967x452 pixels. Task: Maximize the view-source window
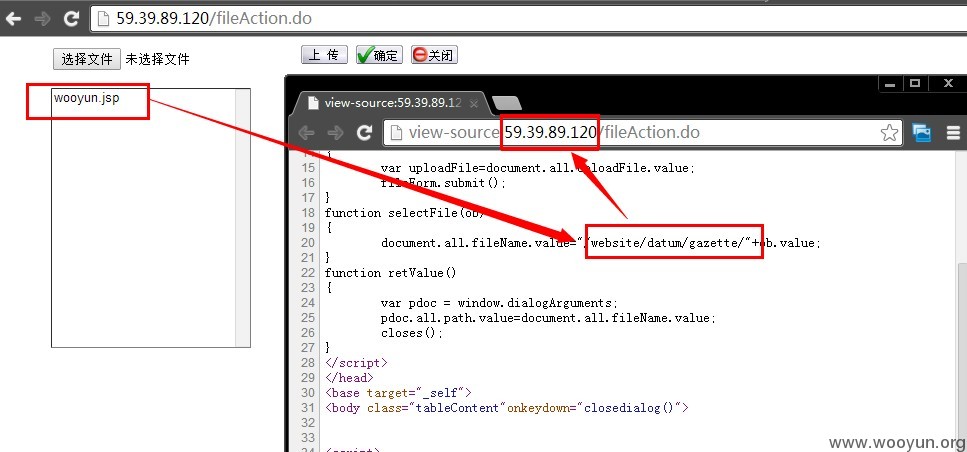pyautogui.click(x=915, y=84)
